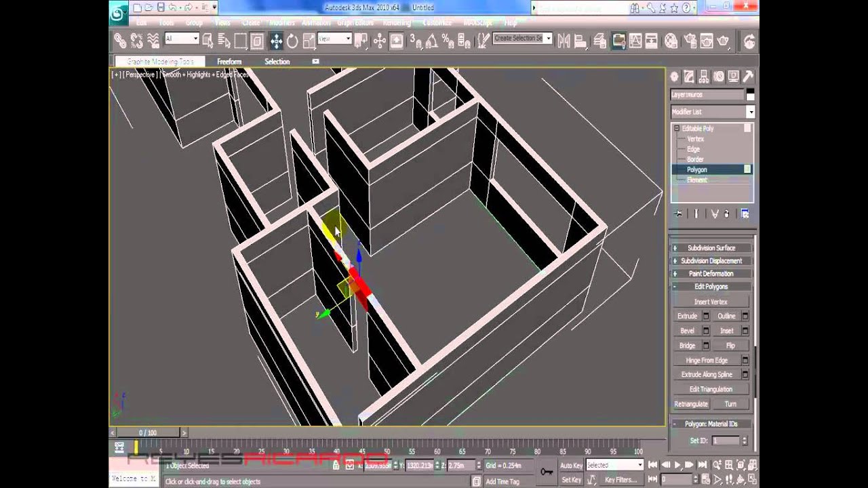Image resolution: width=868 pixels, height=488 pixels.
Task: Click the Extrude button
Action: 687,317
